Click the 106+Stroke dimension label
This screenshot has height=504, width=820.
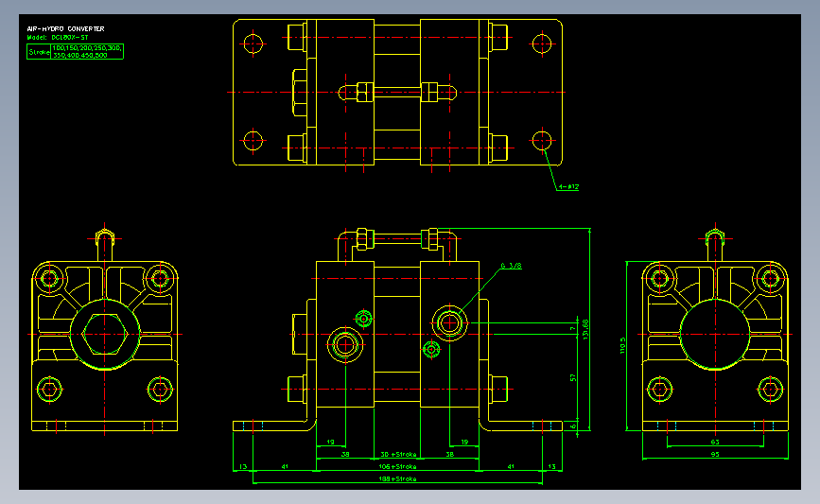[x=397, y=466]
